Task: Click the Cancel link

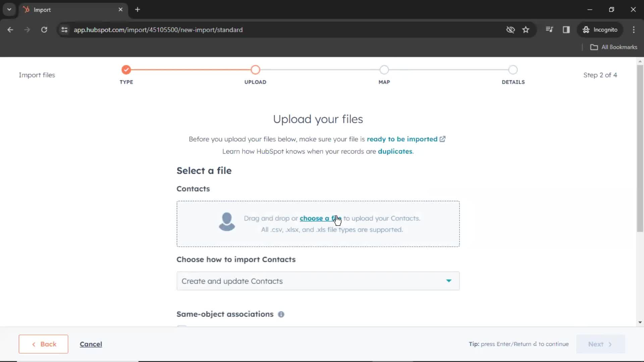Action: (91, 344)
